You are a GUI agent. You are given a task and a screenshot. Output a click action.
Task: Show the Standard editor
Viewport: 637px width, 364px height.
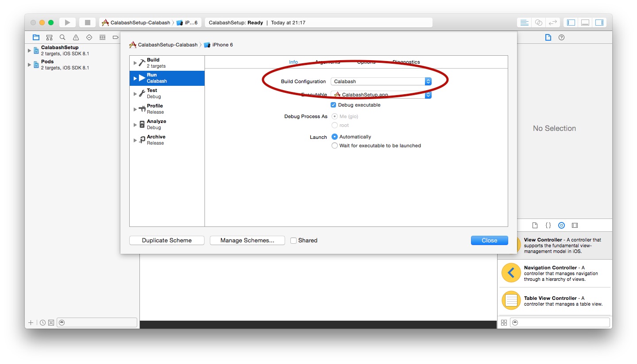point(524,23)
